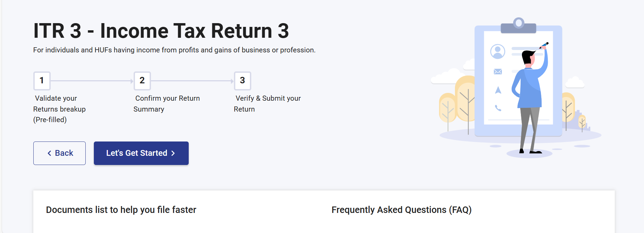Open the Frequently Asked Questions (FAQ) section
The height and width of the screenshot is (233, 644).
pyautogui.click(x=401, y=210)
